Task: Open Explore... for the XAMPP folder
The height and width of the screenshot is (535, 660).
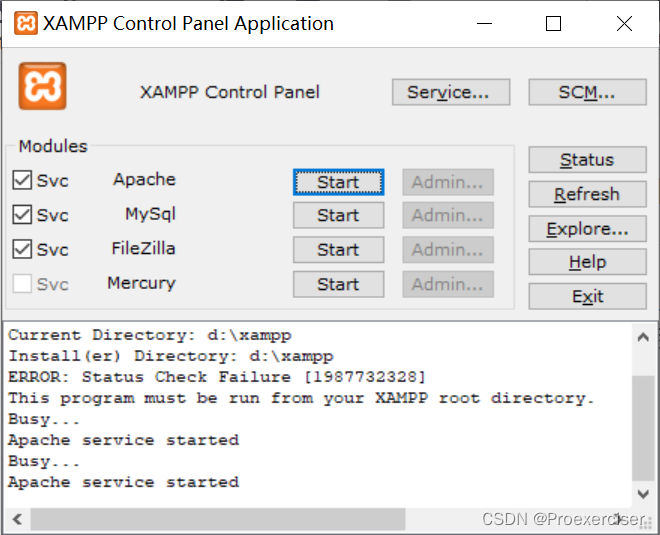Action: (587, 229)
